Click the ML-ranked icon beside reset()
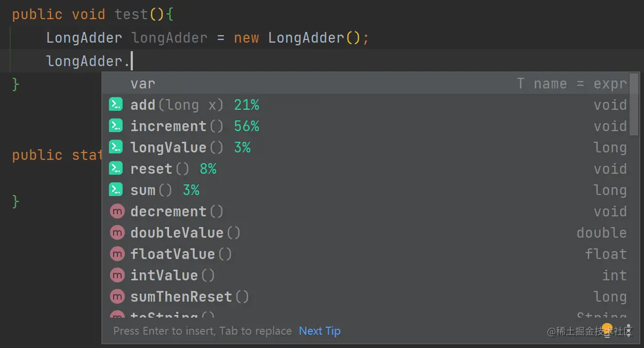This screenshot has width=644, height=348. click(x=116, y=168)
